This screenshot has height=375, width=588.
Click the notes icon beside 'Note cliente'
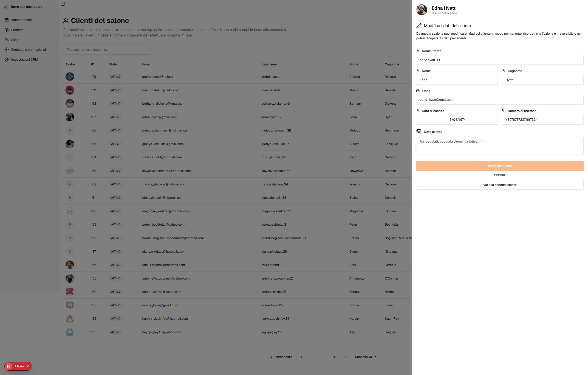418,132
